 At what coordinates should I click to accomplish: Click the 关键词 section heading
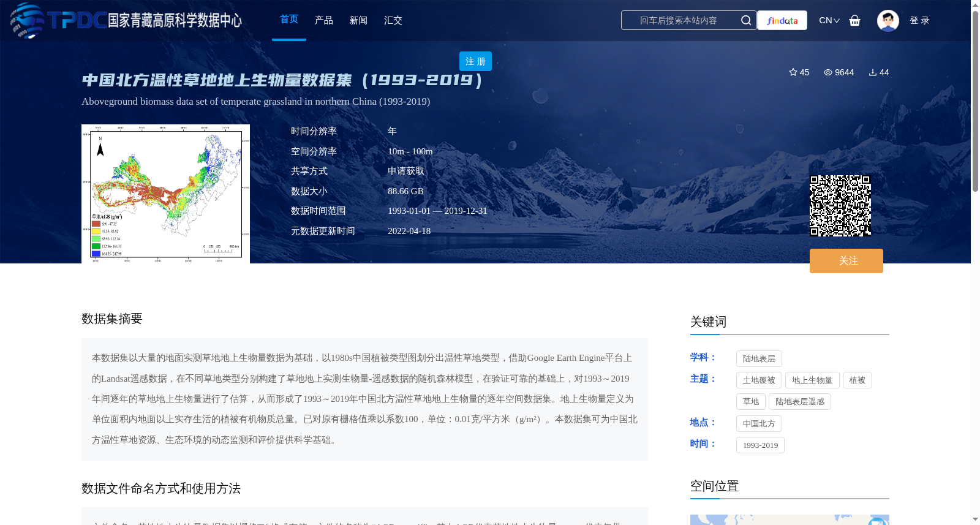[x=708, y=322]
